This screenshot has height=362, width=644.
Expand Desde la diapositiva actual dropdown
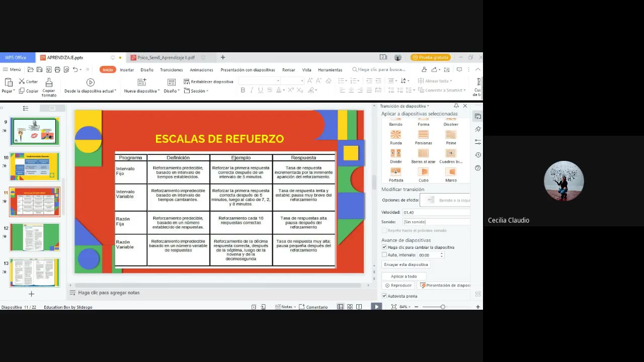[x=115, y=91]
